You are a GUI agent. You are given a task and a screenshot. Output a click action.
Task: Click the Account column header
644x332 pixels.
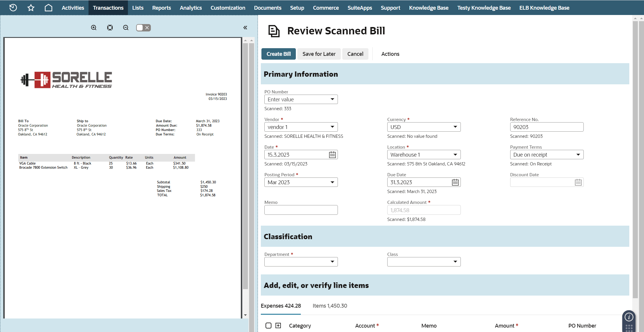[x=367, y=326]
